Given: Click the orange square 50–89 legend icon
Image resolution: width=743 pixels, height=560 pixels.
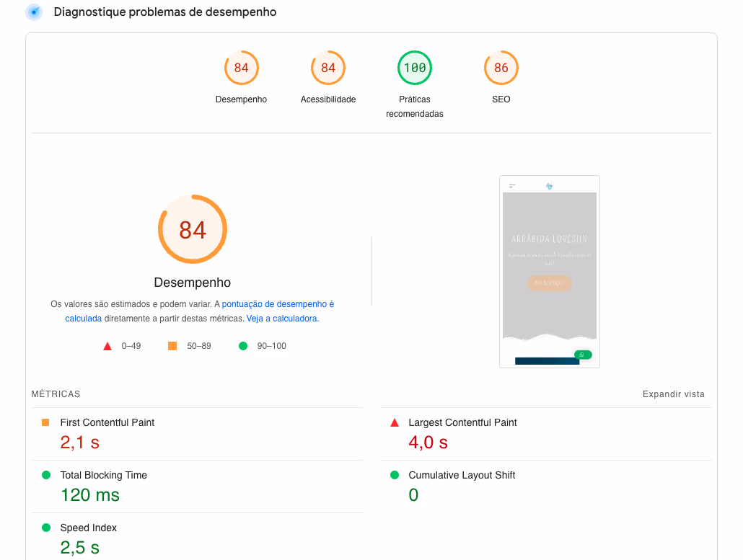Looking at the screenshot, I should (172, 346).
